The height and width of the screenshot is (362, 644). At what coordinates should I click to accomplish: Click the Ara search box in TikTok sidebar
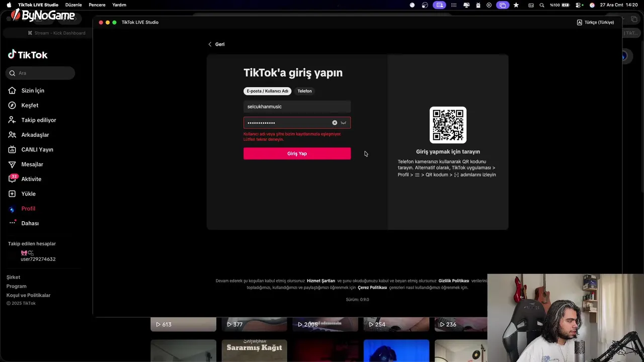coord(40,73)
